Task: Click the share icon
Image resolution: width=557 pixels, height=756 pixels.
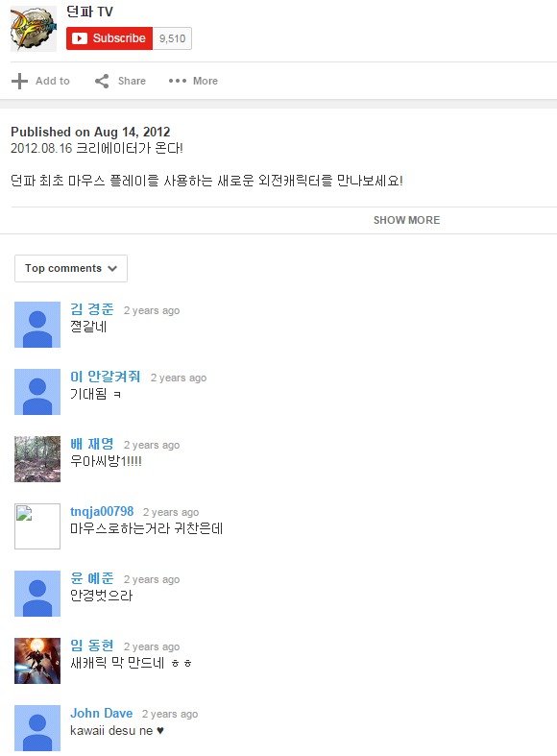Action: click(102, 81)
